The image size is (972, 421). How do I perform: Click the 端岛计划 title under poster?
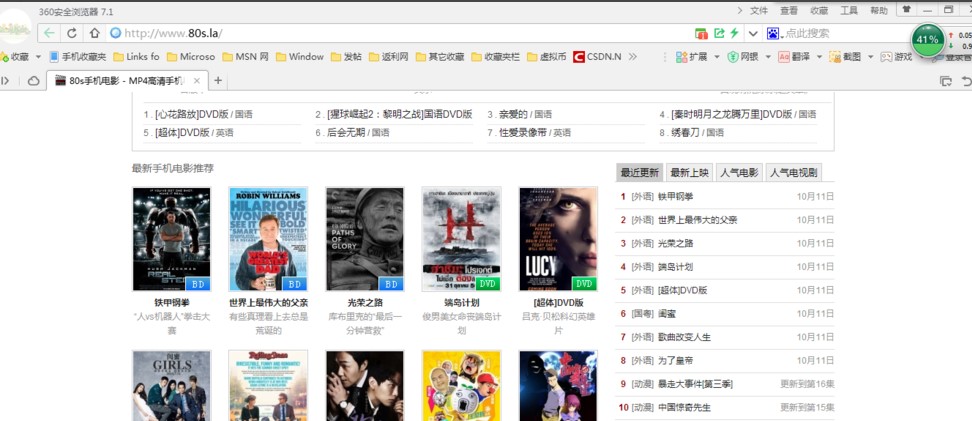[462, 303]
